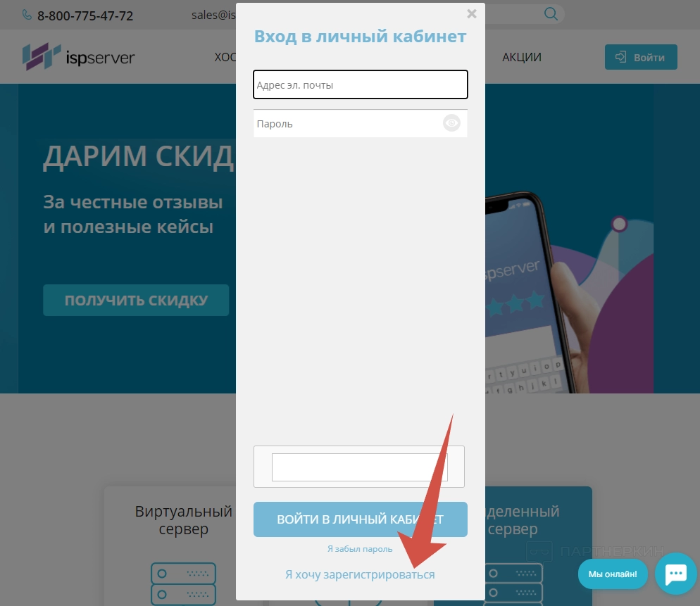700x606 pixels.
Task: Open the Я забыл пароль link
Action: [360, 549]
